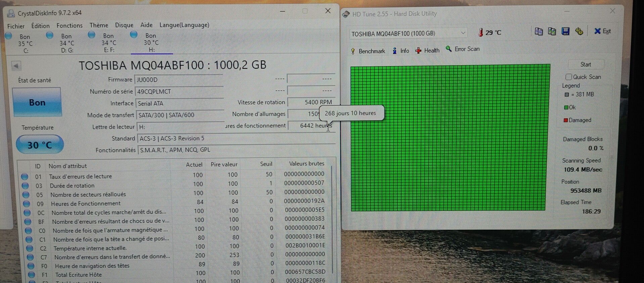Click the "Pire valeur" column header
Screen dimensions: 644x283
click(x=224, y=164)
